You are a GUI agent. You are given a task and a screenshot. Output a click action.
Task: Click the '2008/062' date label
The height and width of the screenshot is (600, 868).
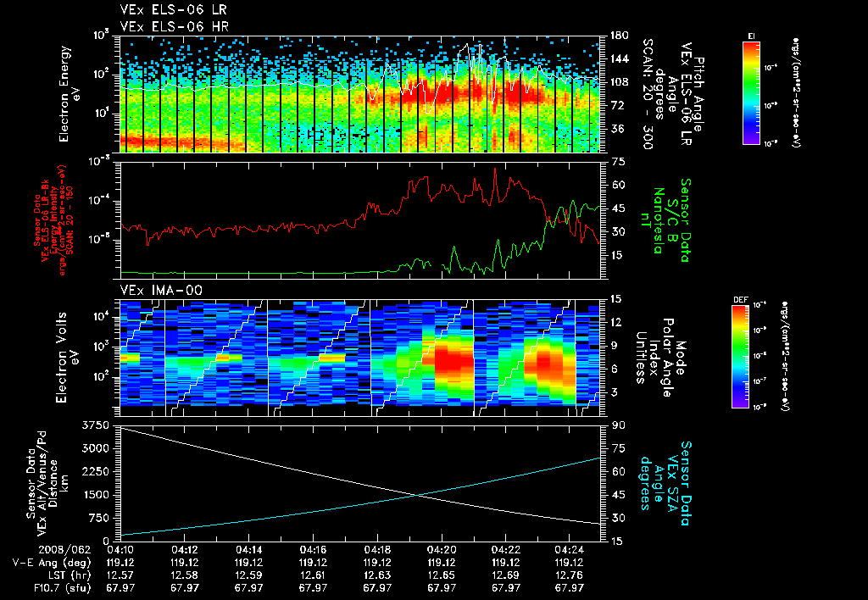[x=64, y=550]
